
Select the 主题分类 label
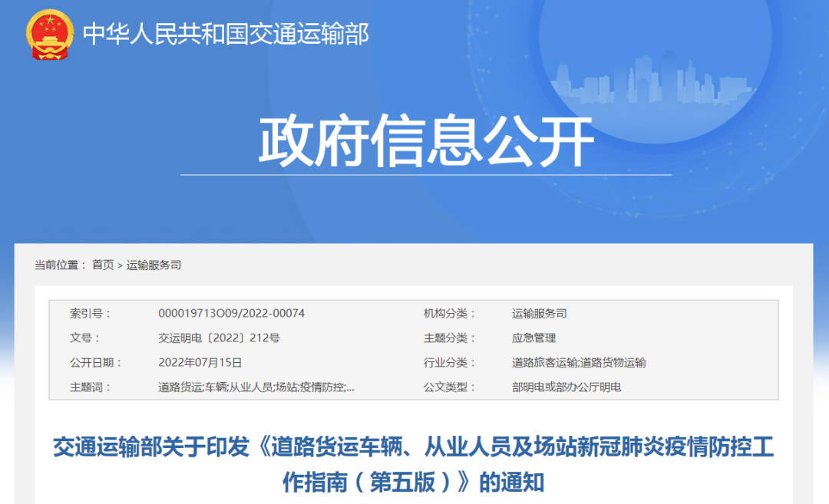(x=449, y=338)
